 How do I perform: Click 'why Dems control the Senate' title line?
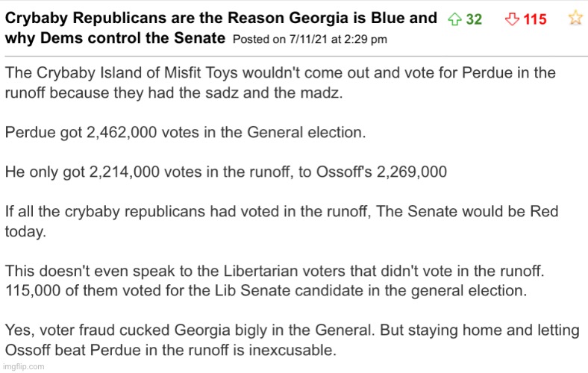(115, 38)
